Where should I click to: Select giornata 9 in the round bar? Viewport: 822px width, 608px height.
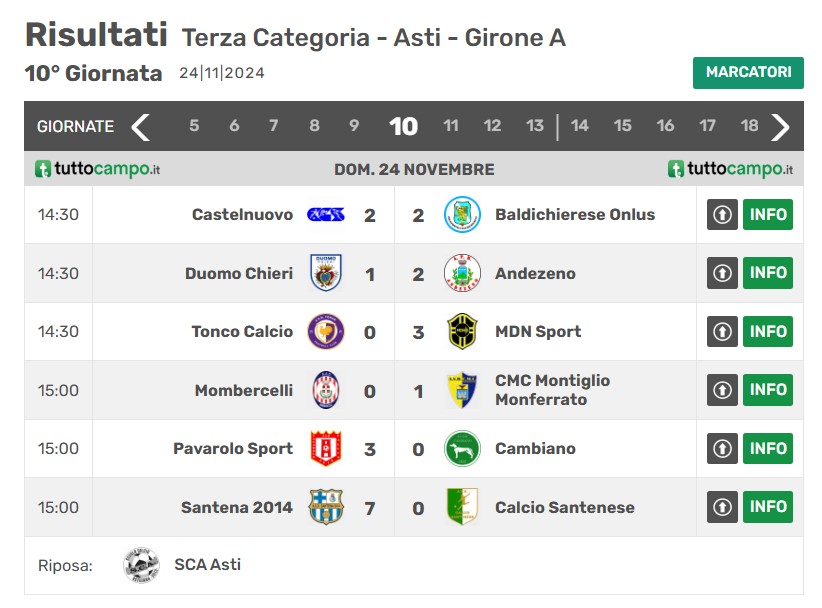(x=354, y=126)
